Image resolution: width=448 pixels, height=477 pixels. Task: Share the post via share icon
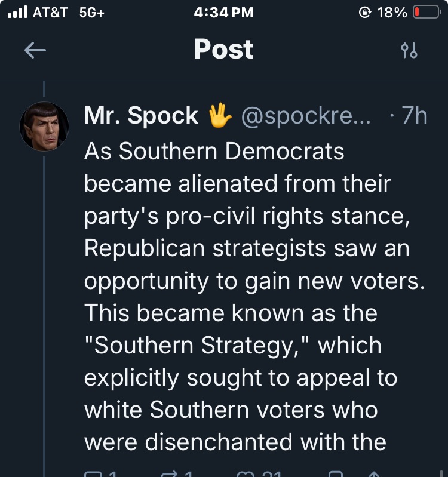click(374, 474)
